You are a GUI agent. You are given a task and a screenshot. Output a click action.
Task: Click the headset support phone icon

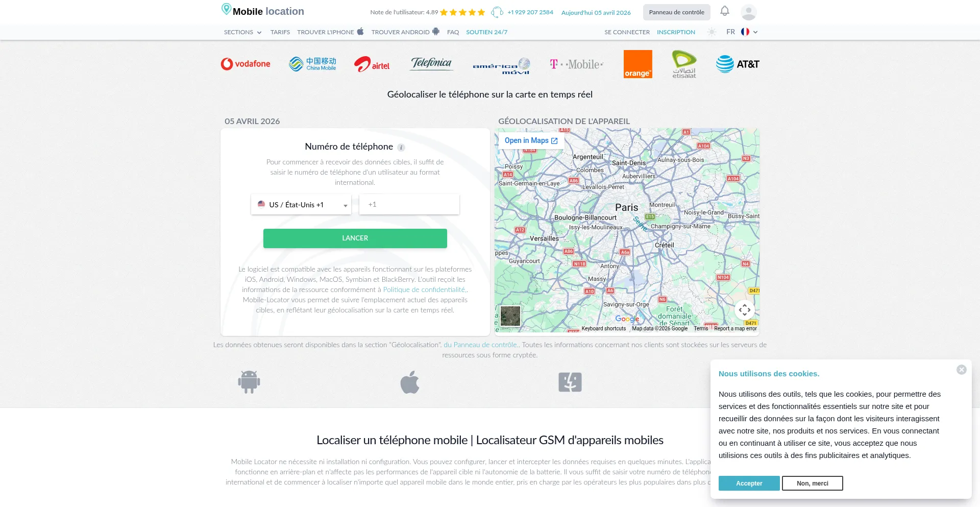[x=497, y=12]
